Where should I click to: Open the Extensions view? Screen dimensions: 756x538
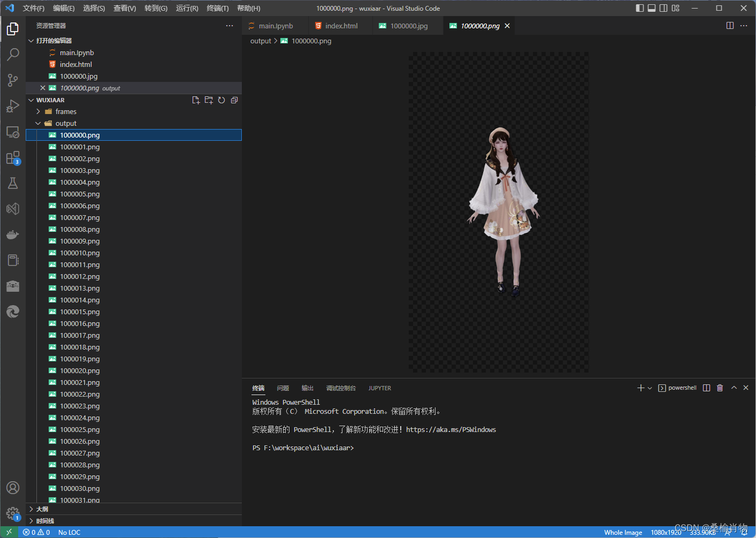(13, 158)
